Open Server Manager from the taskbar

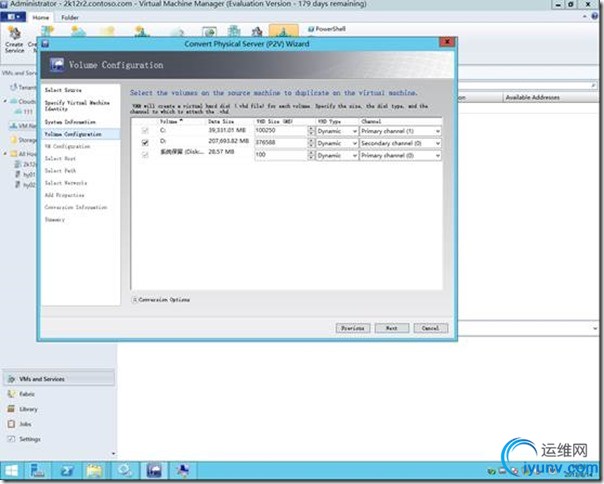[x=37, y=471]
